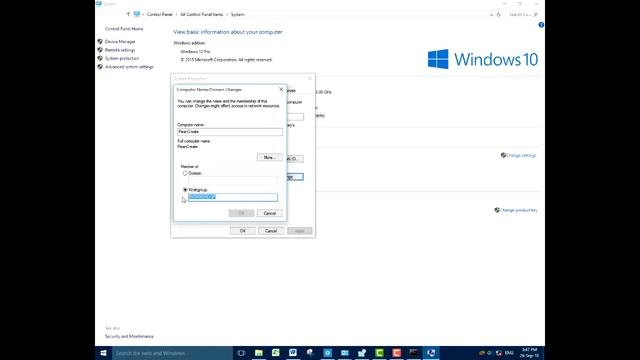Click System in the breadcrumb path
This screenshot has width=640, height=360.
click(238, 15)
